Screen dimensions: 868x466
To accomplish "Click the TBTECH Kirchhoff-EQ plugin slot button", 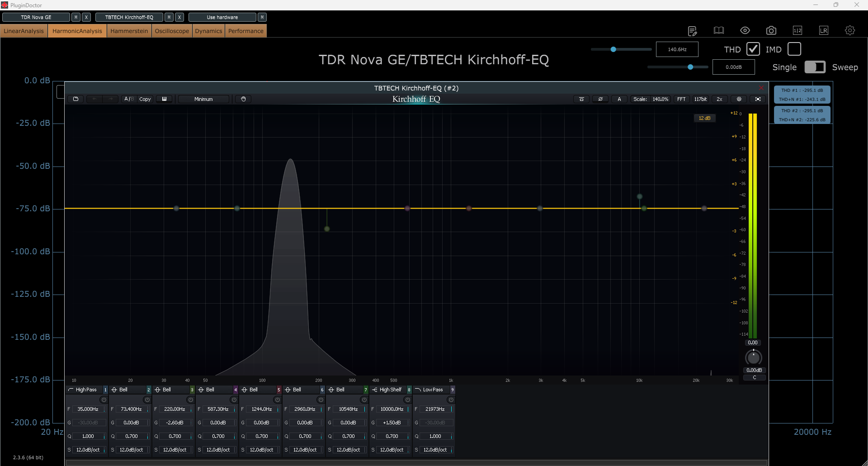I will point(129,17).
